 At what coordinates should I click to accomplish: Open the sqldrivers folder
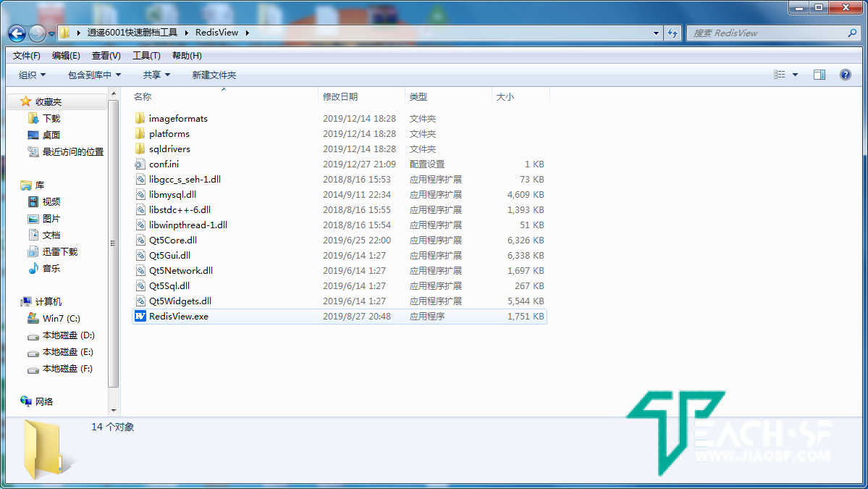[x=170, y=149]
